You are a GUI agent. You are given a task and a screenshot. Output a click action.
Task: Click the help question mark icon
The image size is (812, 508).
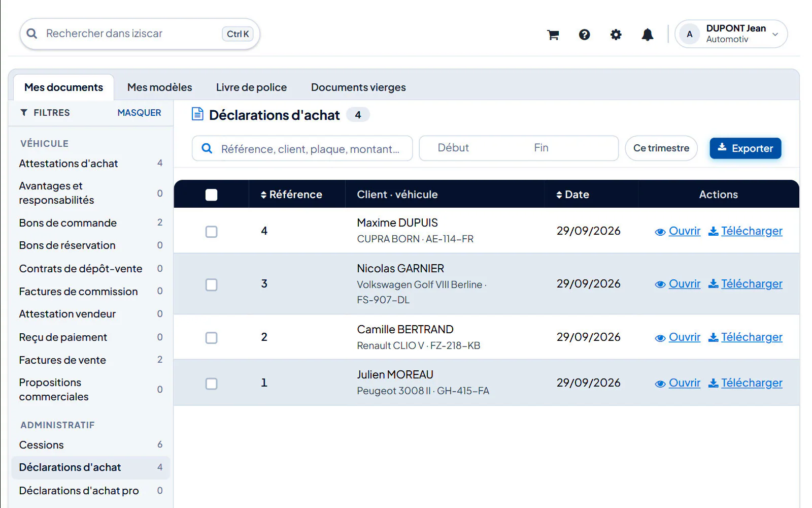585,35
